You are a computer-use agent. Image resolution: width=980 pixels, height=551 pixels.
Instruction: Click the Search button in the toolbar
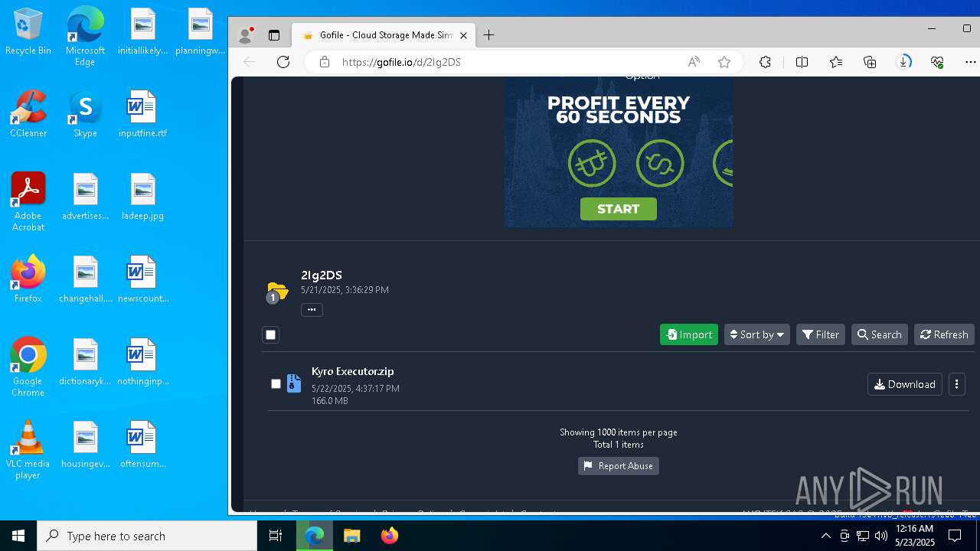[879, 334]
